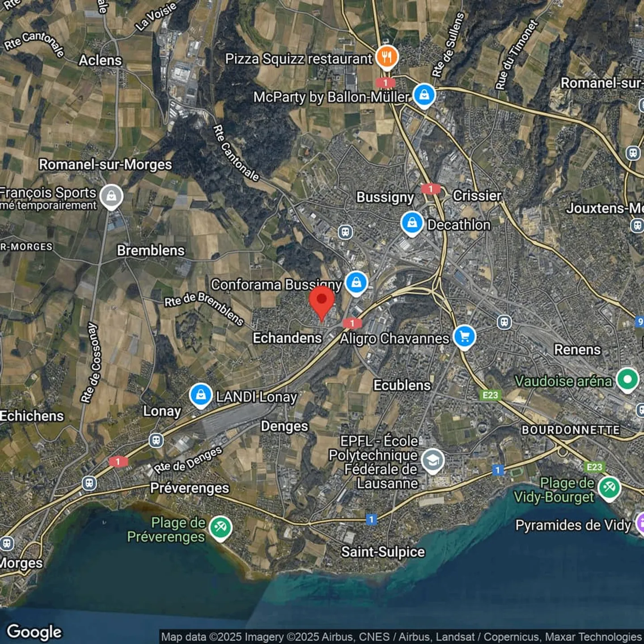This screenshot has height=644, width=644.
Task: Click the Plage de Préverenges beach icon
Action: [220, 527]
